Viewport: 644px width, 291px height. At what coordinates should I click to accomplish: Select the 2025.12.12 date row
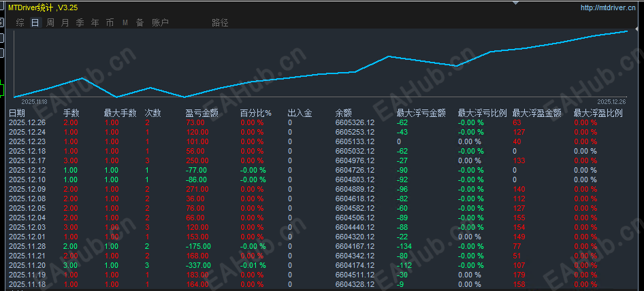(x=27, y=170)
